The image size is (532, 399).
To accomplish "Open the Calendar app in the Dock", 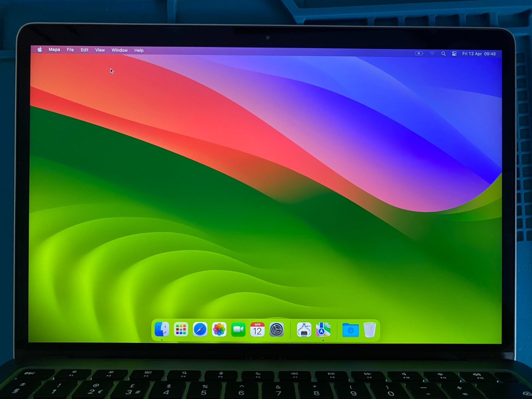I will 257,330.
